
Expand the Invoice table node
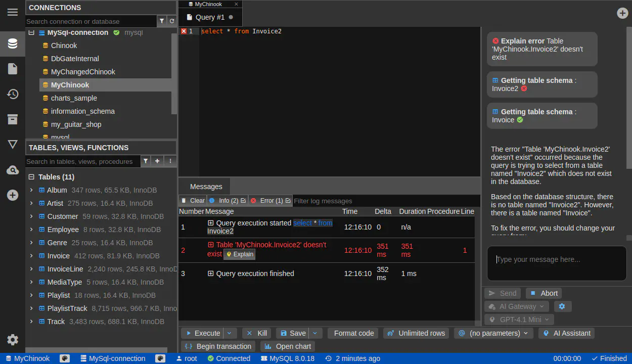click(x=31, y=256)
